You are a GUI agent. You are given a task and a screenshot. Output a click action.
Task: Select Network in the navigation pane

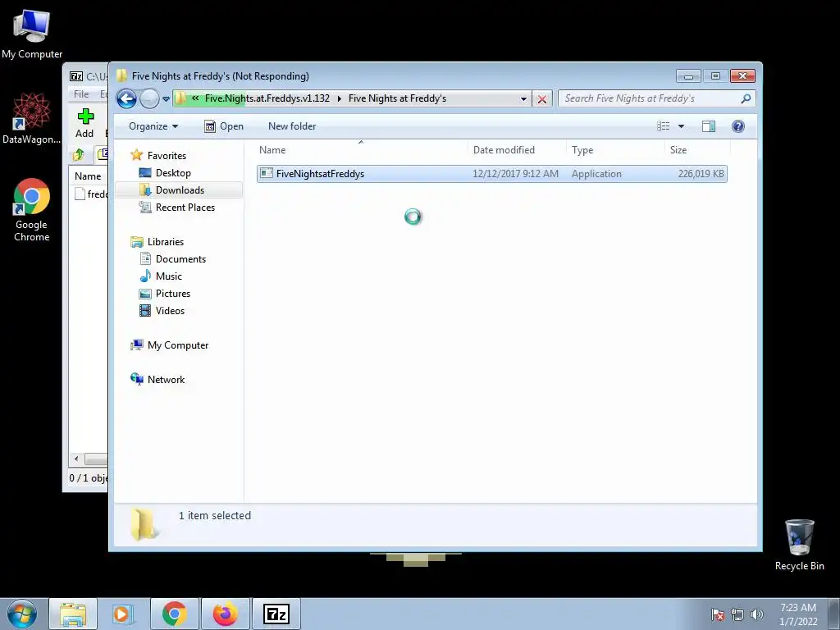pyautogui.click(x=166, y=380)
